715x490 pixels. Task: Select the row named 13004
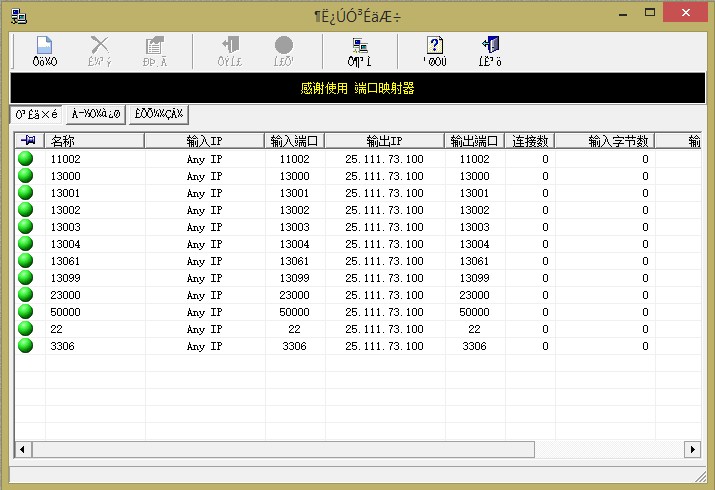358,244
